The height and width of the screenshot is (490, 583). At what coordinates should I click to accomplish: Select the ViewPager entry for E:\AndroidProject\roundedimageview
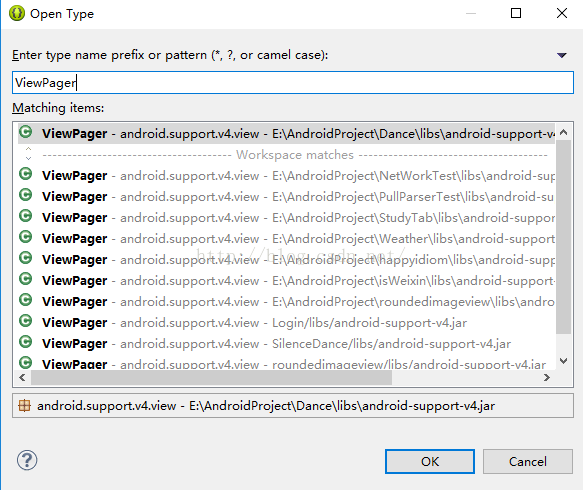click(286, 302)
